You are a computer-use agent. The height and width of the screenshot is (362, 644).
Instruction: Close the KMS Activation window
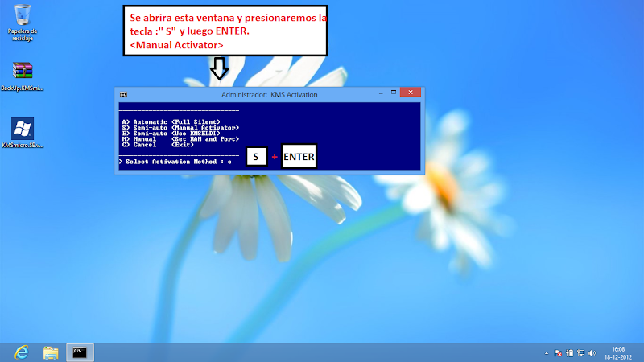pos(411,92)
